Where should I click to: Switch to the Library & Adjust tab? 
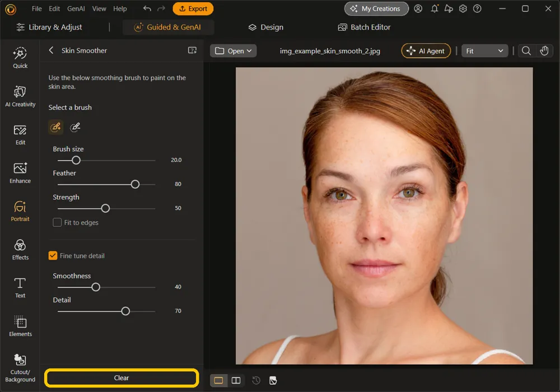(49, 27)
